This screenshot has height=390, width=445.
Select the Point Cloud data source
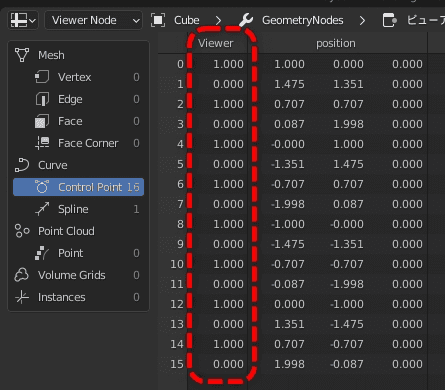[x=78, y=231]
